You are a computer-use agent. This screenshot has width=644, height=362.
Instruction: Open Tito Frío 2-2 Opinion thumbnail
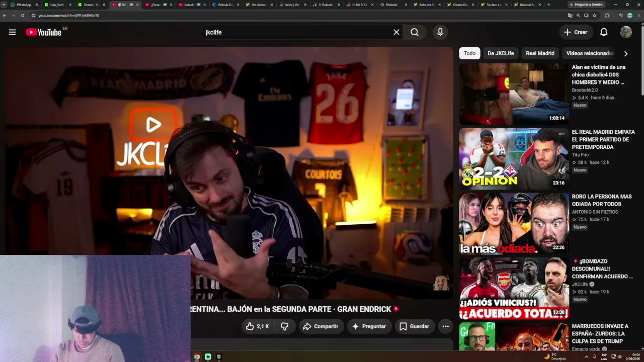click(x=514, y=159)
